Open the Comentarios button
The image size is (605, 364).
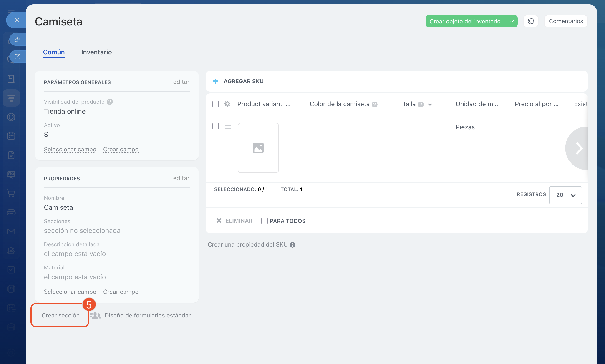point(565,21)
